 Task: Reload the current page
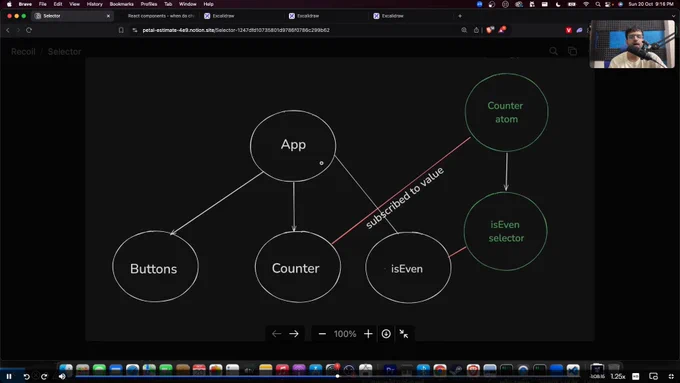[29, 30]
